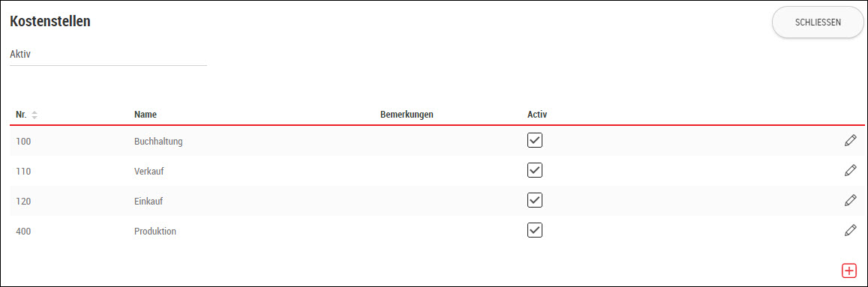
Task: Open edit pencil for Einkauf
Action: [x=850, y=200]
